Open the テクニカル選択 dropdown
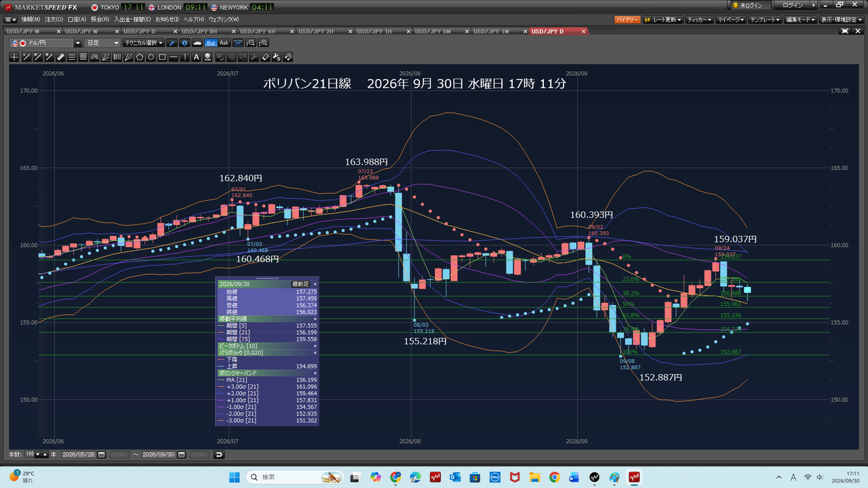Viewport: 868px width, 488px height. (x=144, y=43)
